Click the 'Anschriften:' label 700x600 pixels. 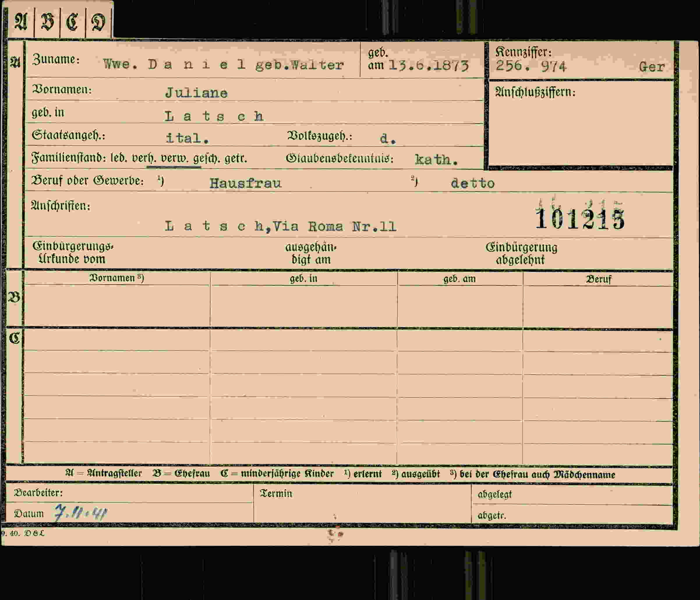(x=61, y=205)
